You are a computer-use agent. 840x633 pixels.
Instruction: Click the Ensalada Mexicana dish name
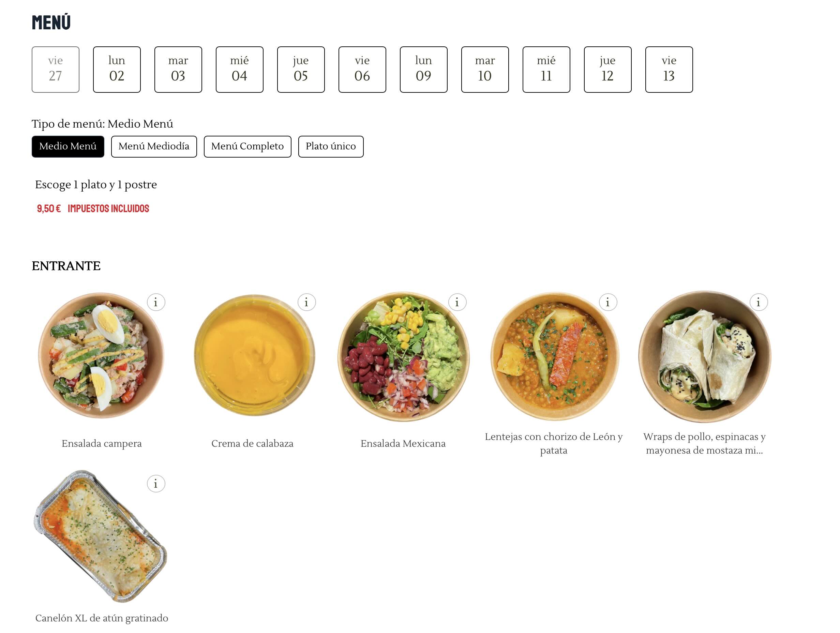pos(403,443)
